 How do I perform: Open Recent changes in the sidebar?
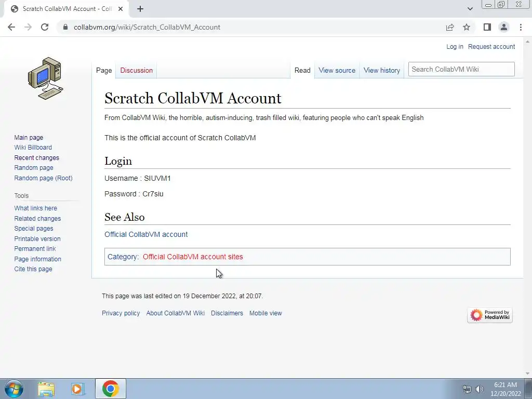[37, 157]
